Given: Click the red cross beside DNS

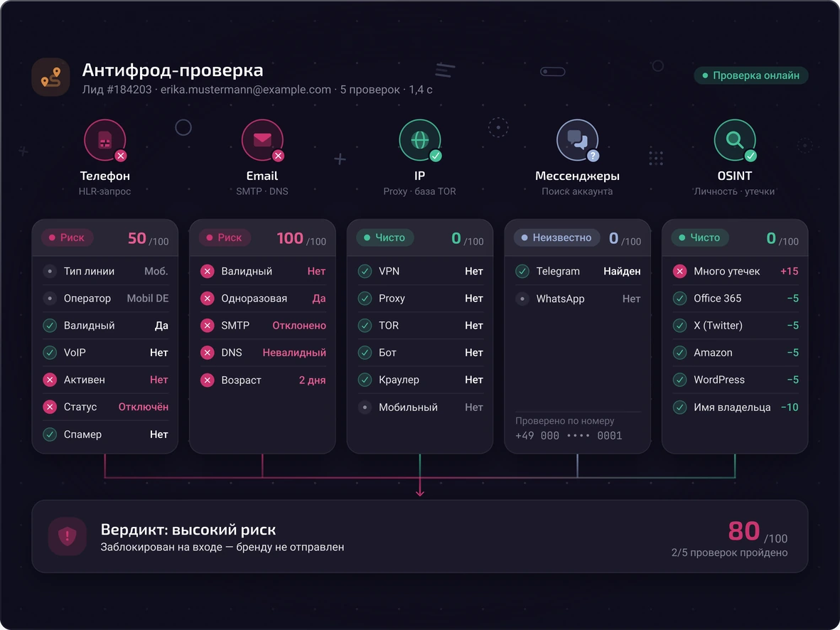Looking at the screenshot, I should coord(208,352).
